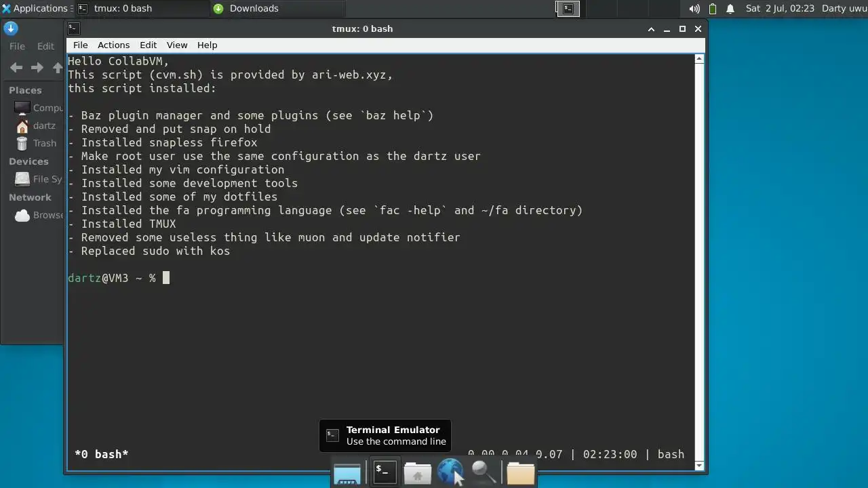Click the 'Installed some development tools' line
Viewport: 868px width, 488px height.
tap(182, 183)
